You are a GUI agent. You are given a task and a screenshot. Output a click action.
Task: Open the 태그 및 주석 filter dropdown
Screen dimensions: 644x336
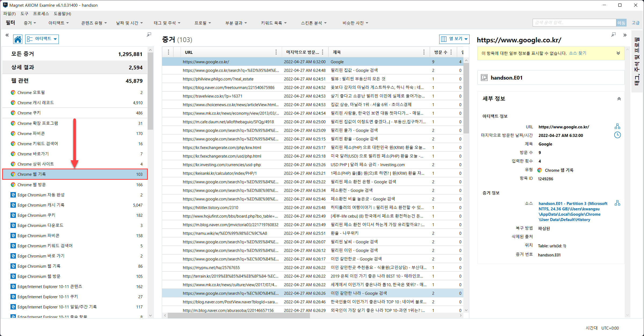point(167,23)
